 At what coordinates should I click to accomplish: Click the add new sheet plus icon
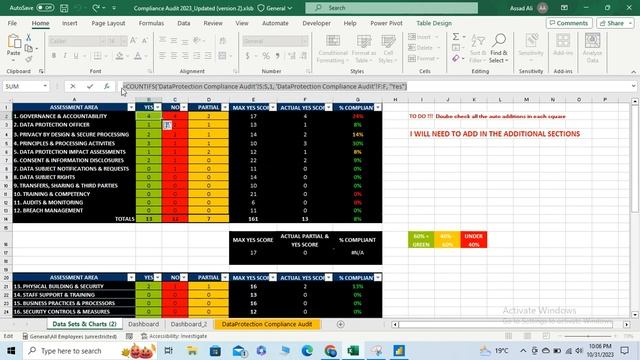click(x=340, y=324)
